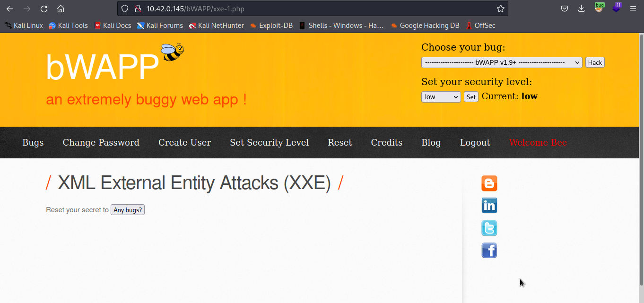Open the Kali Tools bookmark

68,26
